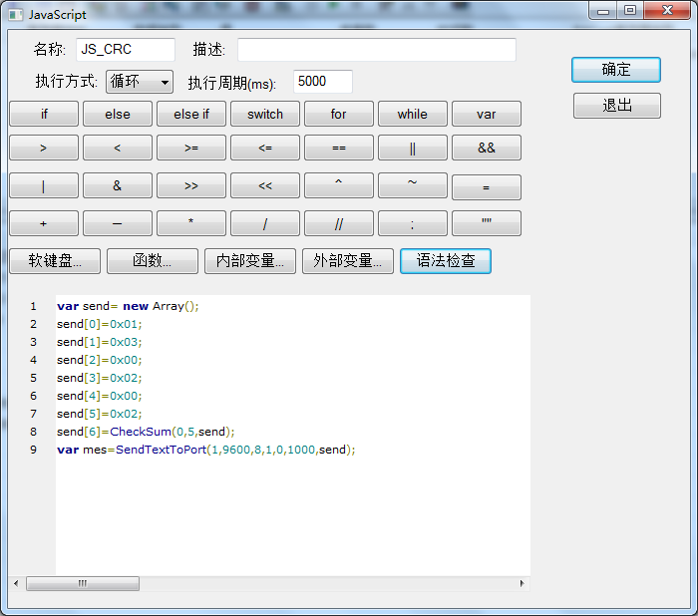
Task: Run 语法检查 syntax check
Action: [x=445, y=261]
